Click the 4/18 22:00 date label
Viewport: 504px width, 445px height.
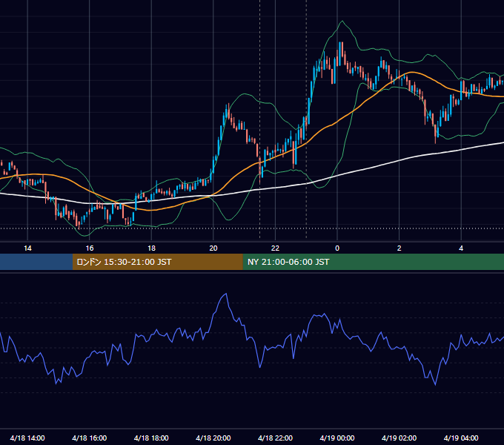(275, 438)
